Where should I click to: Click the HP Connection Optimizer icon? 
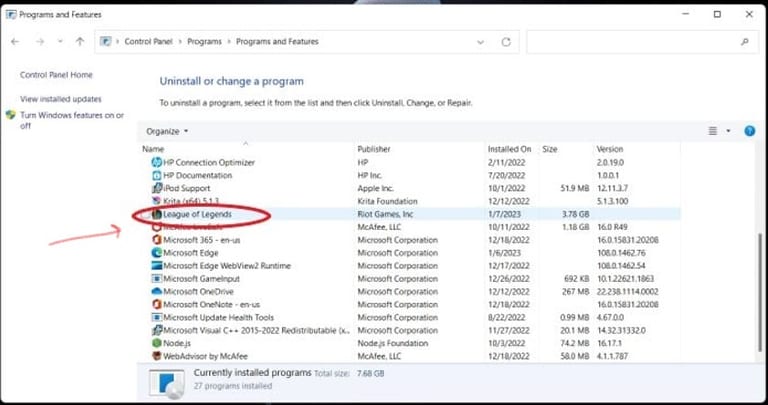pos(157,162)
